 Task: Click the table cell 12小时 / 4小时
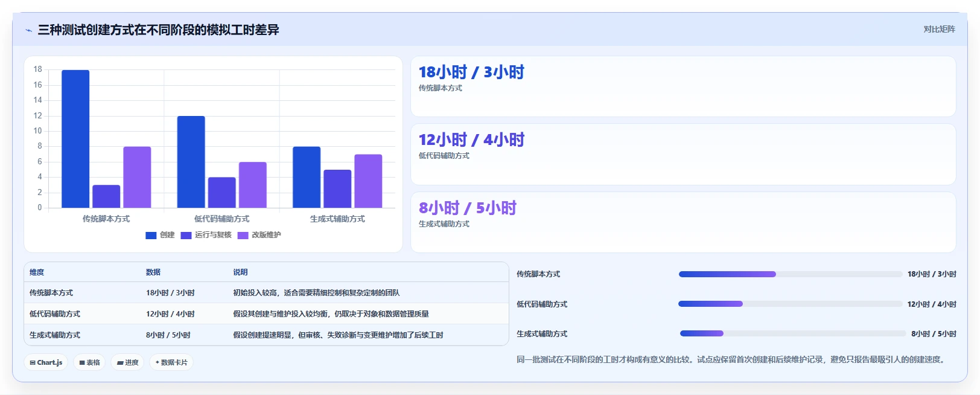170,314
